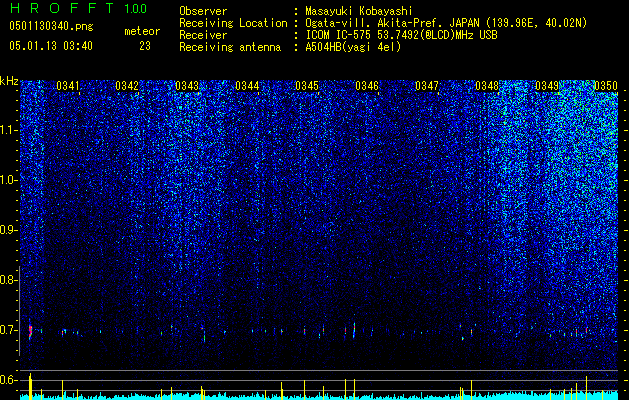Image resolution: width=629 pixels, height=400 pixels.
Task: Click the observer name Masayuki Kobayashi
Action: point(359,11)
